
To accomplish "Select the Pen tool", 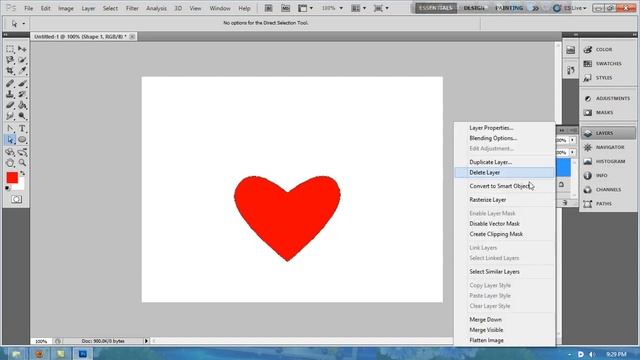I will (10, 129).
